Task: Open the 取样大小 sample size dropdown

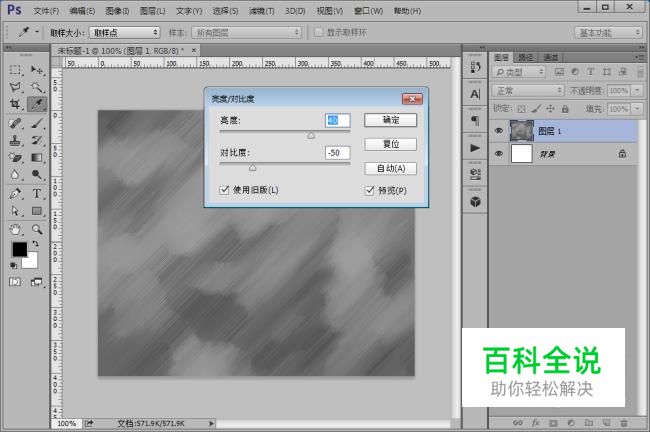Action: 125,32
